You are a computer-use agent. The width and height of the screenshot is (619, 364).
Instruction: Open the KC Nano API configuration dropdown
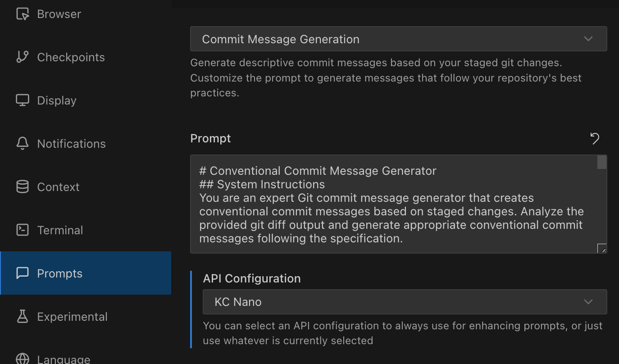pyautogui.click(x=404, y=302)
